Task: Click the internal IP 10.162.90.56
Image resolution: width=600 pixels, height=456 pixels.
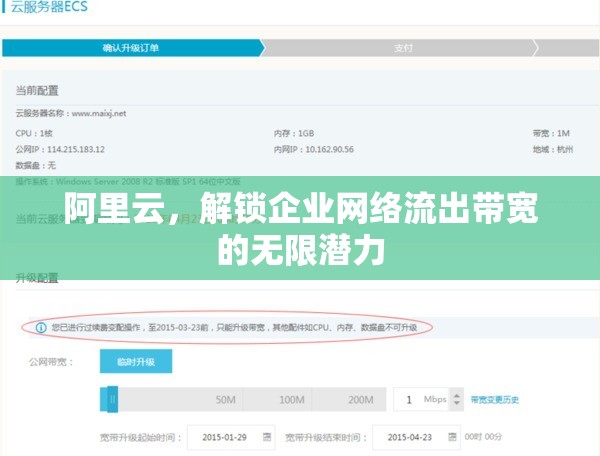Action: [329, 149]
